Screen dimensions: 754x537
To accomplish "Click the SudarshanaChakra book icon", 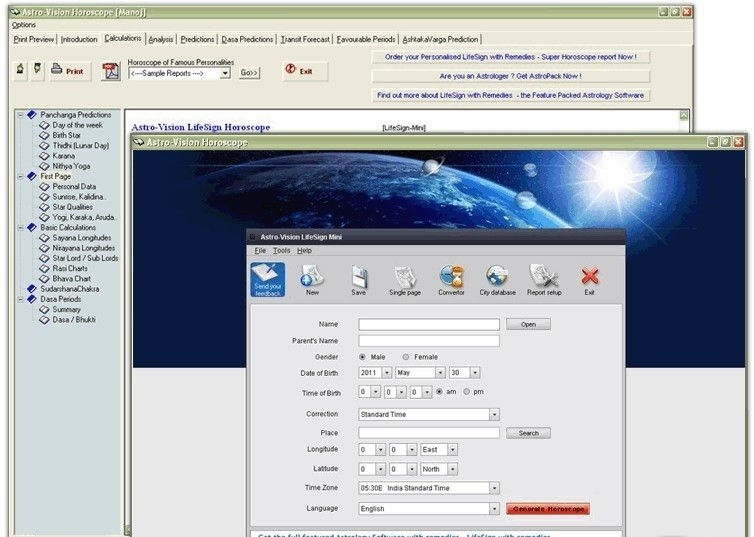I will coord(32,288).
